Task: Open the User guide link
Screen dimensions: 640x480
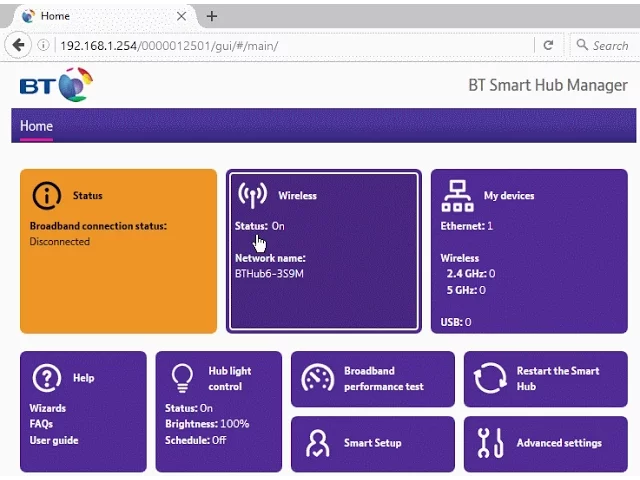Action: 54,440
